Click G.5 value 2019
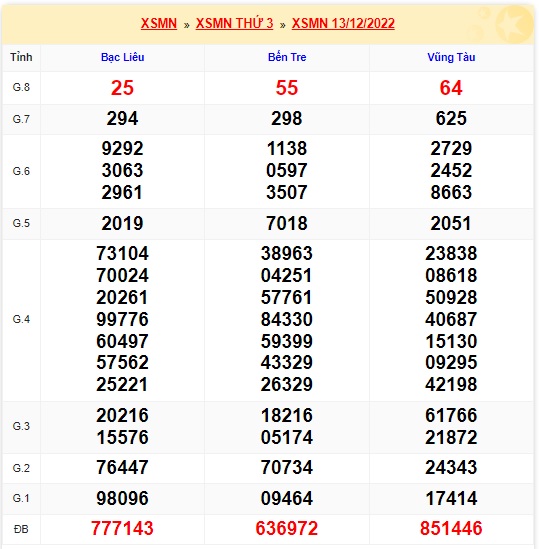This screenshot has width=539, height=549. pos(123,223)
